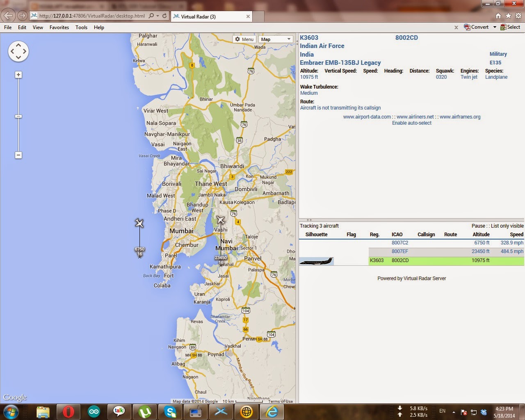Click the EN language indicator
The width and height of the screenshot is (525, 420).
point(442,411)
